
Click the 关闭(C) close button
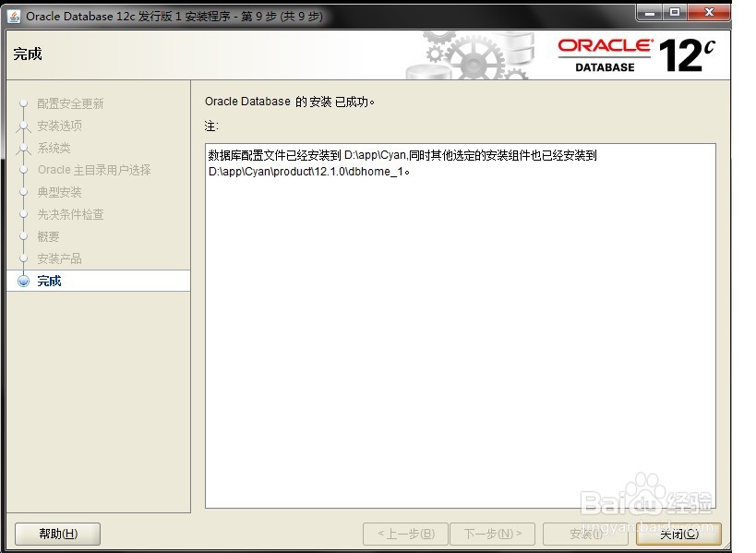click(678, 534)
